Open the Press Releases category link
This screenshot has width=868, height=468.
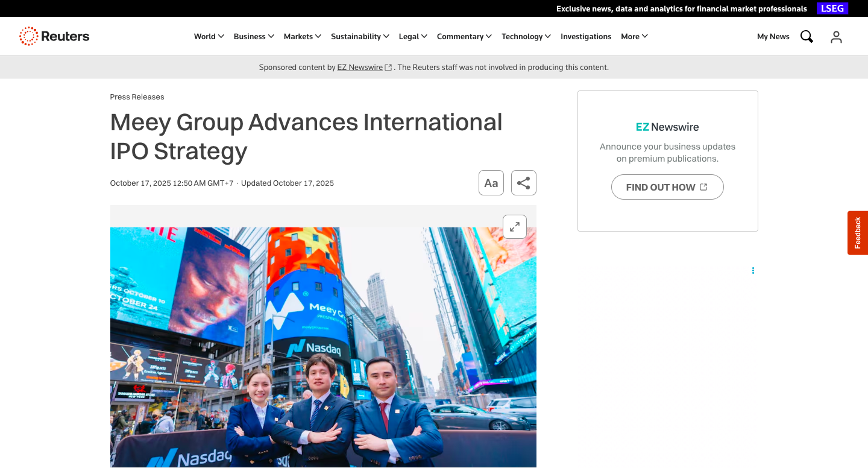[x=137, y=96]
